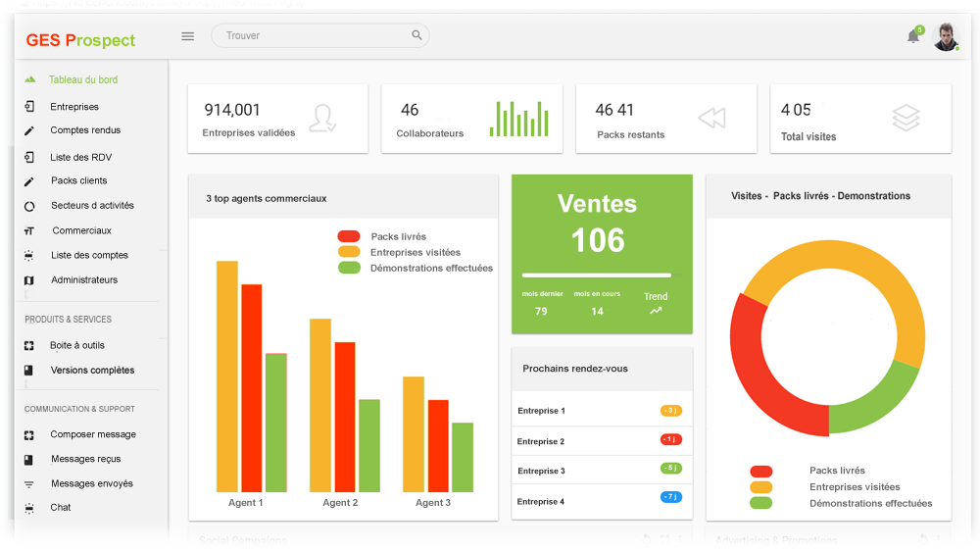
Task: Click the Packs restants rewind icon
Action: click(711, 119)
